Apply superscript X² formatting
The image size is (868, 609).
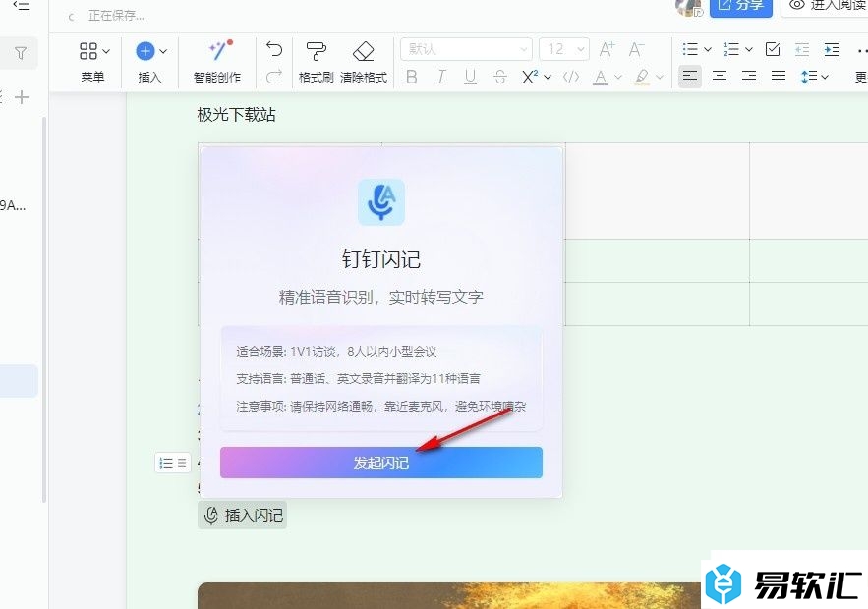(x=530, y=77)
